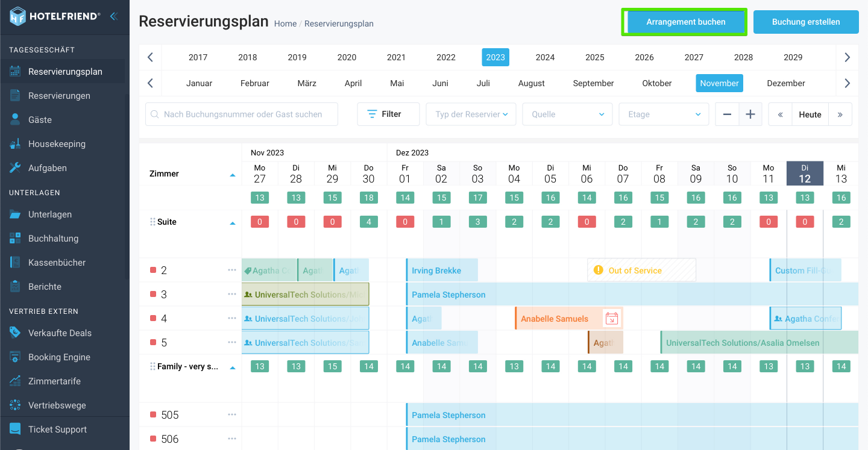868x450 pixels.
Task: Grab the Family group drag handle
Action: (x=153, y=366)
